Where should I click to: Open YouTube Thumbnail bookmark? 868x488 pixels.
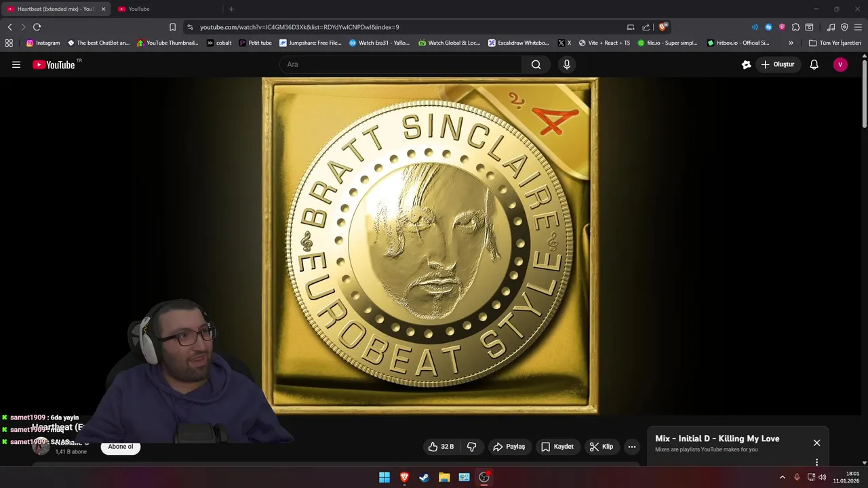(x=167, y=43)
